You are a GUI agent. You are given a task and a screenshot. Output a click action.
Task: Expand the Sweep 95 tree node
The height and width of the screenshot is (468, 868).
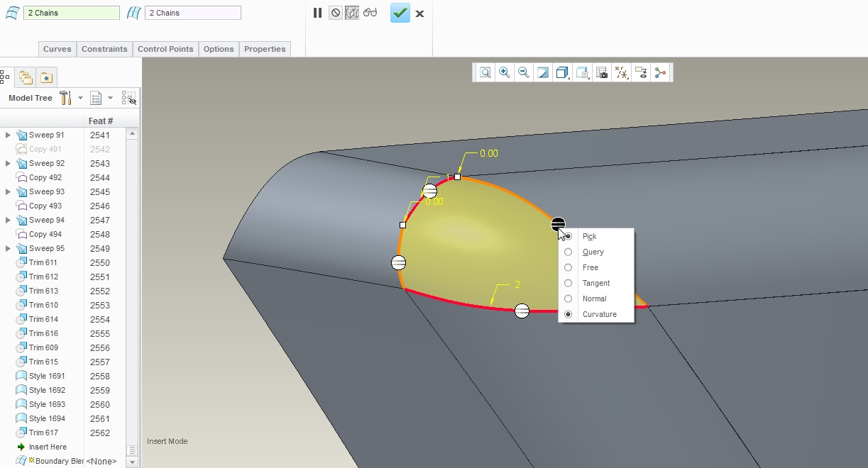[x=9, y=248]
